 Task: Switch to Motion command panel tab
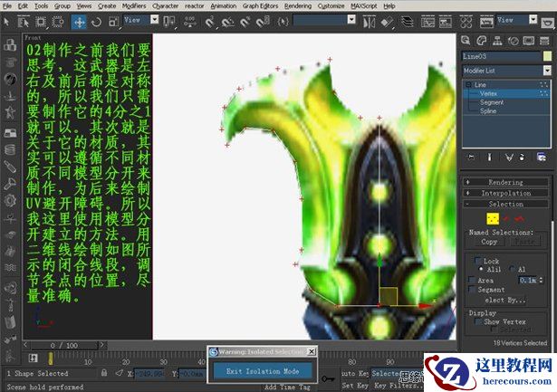click(513, 41)
